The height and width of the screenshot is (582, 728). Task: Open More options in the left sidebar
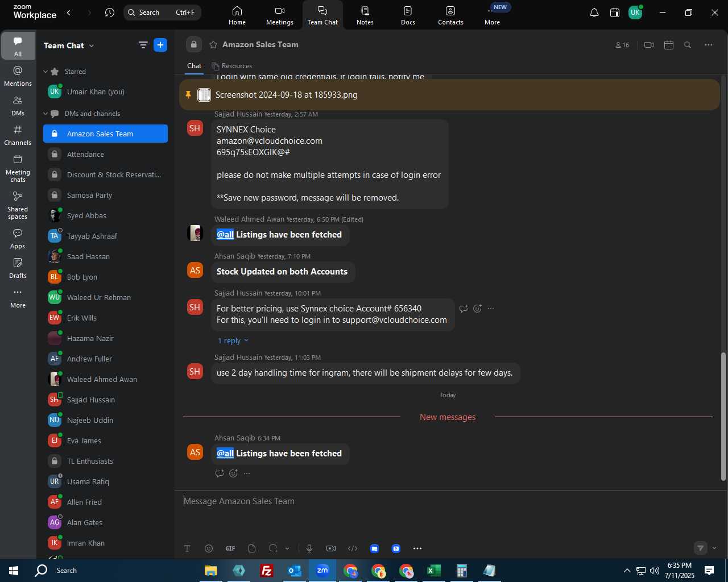point(18,298)
